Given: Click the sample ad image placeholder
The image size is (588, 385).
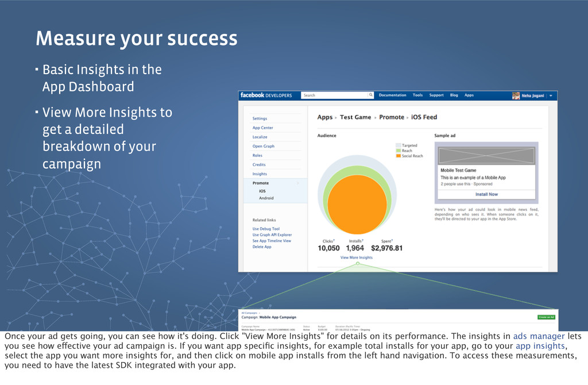Looking at the screenshot, I should click(x=486, y=155).
